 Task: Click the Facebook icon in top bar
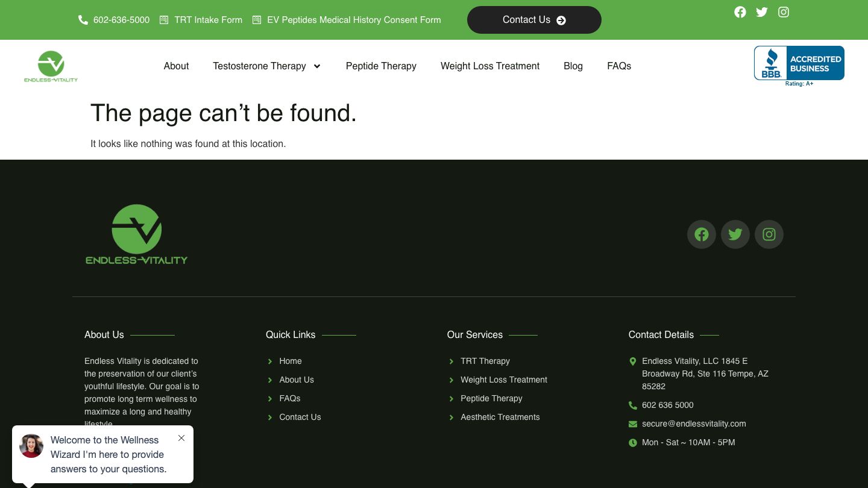pyautogui.click(x=740, y=12)
